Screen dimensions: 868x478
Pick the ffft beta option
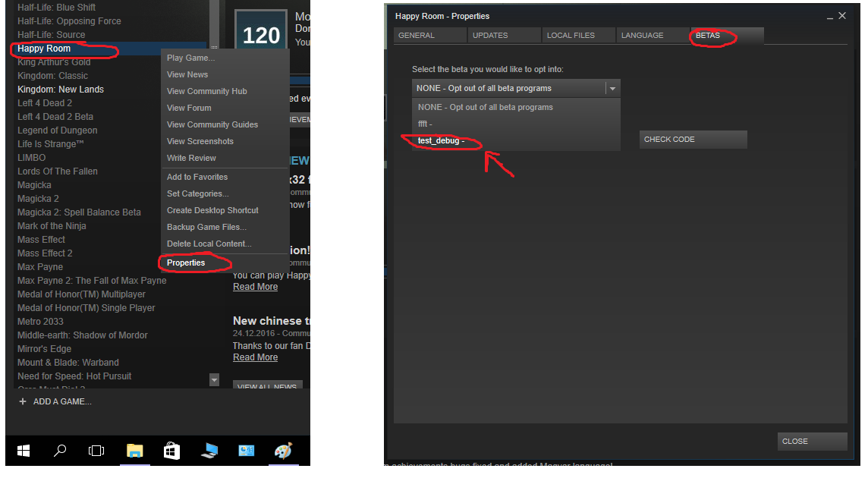tap(425, 124)
